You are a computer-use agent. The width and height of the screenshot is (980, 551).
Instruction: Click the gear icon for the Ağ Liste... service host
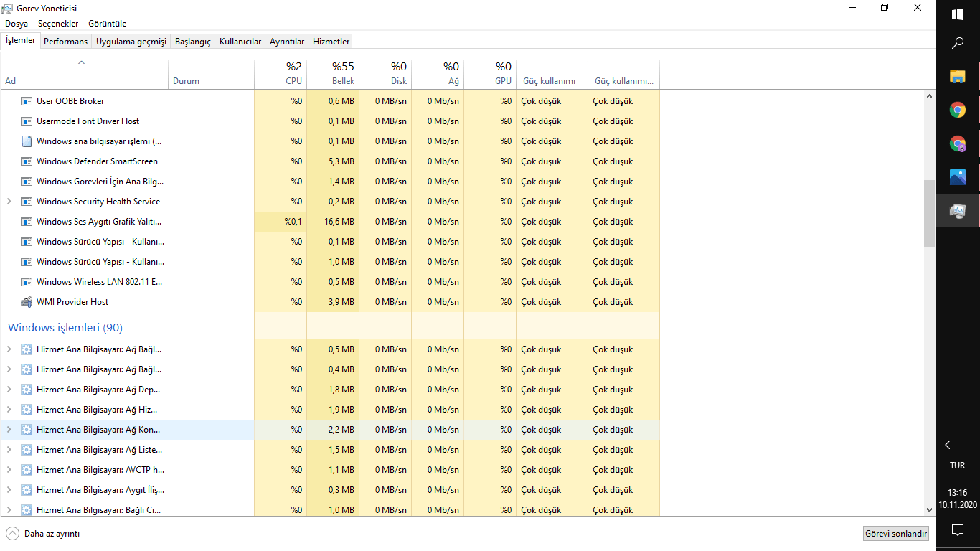27,450
